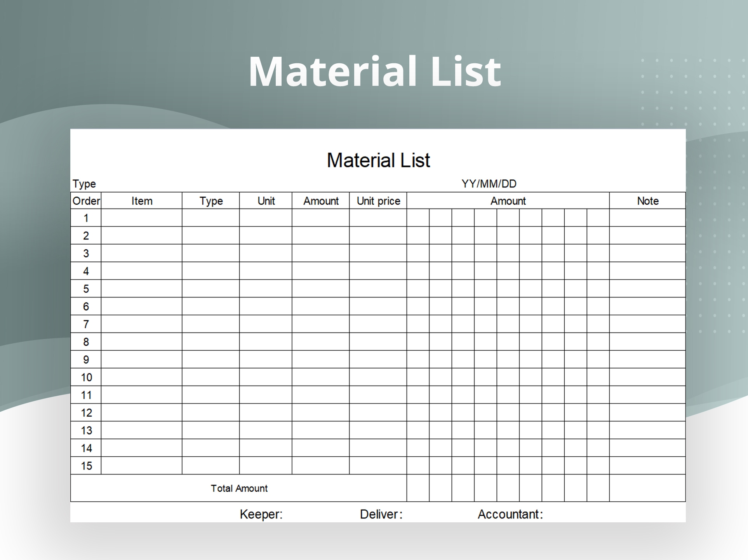Viewport: 748px width, 560px height.
Task: Click the Type label above the table
Action: (x=84, y=184)
